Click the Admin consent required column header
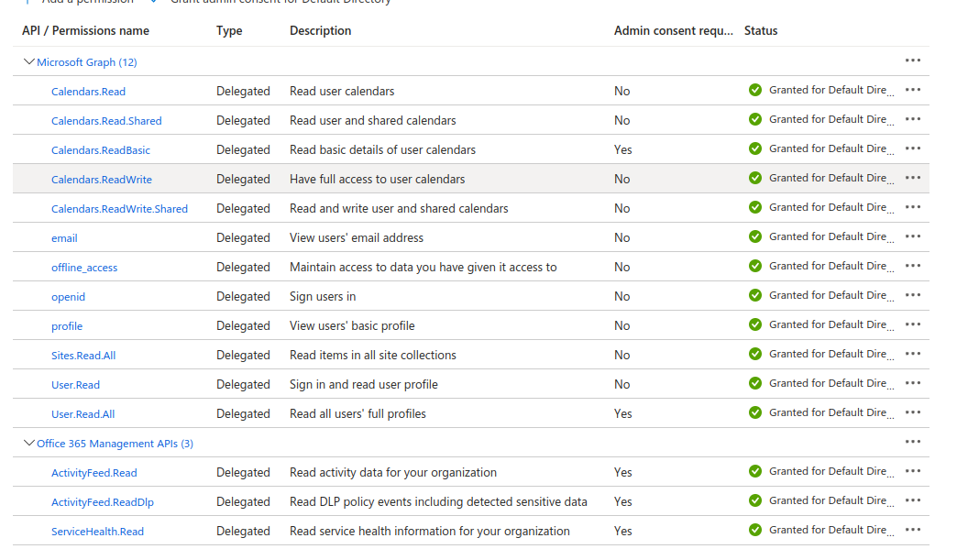 click(673, 30)
